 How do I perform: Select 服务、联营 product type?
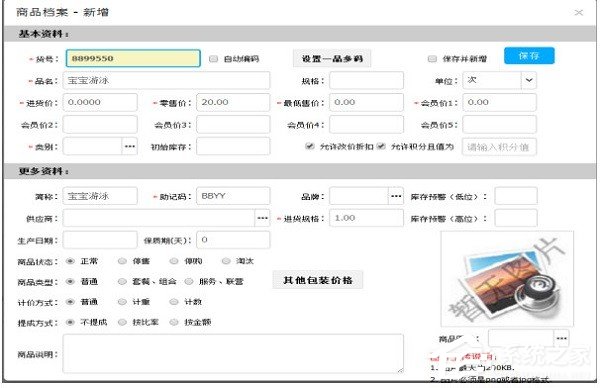(x=189, y=282)
